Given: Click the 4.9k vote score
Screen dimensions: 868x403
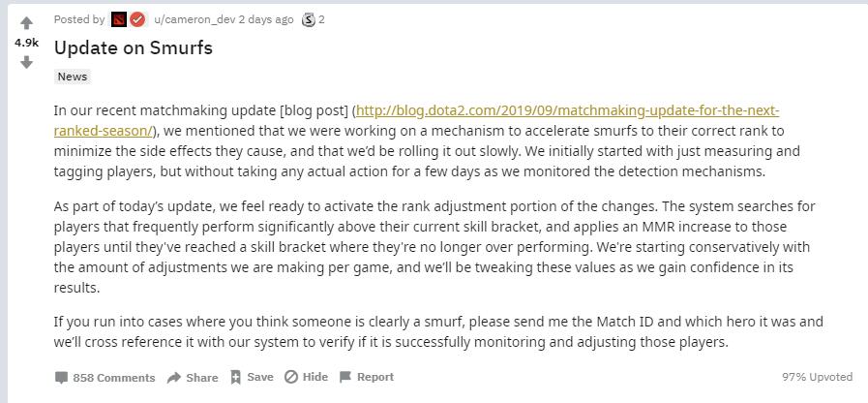Looking at the screenshot, I should point(26,43).
